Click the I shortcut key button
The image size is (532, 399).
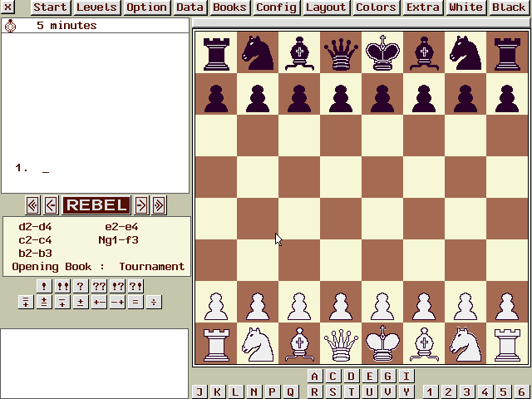click(x=406, y=377)
